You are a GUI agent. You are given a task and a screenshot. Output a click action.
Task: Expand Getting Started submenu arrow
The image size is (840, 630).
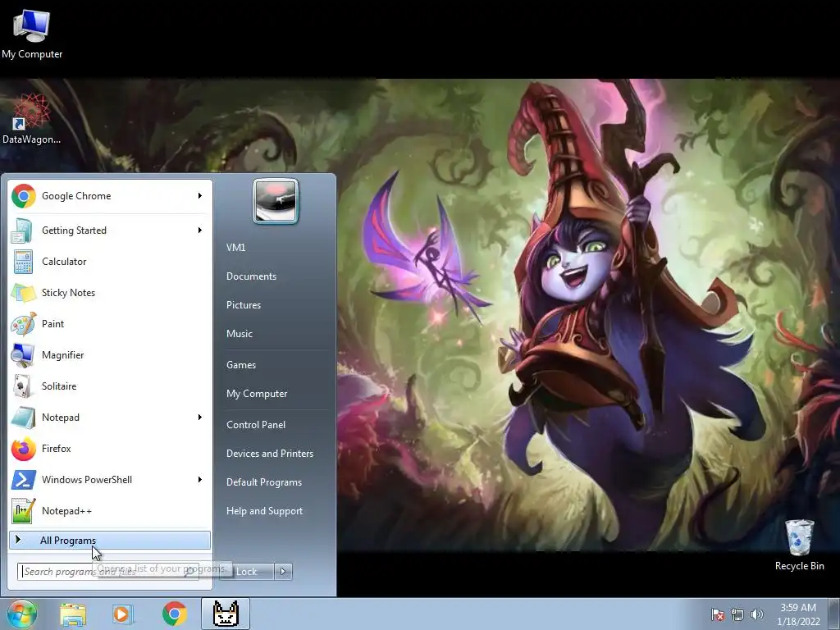[x=200, y=231]
